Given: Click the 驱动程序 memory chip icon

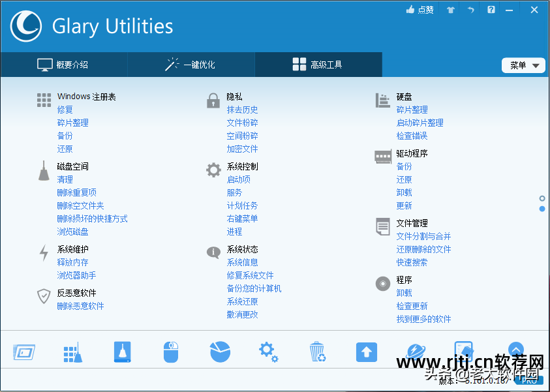Looking at the screenshot, I should pyautogui.click(x=383, y=157).
